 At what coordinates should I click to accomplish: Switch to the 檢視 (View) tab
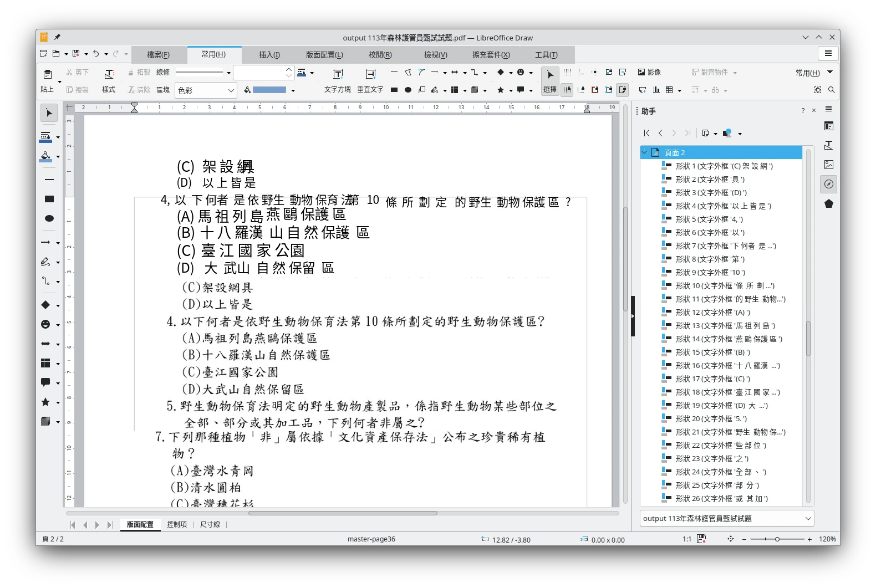[435, 55]
